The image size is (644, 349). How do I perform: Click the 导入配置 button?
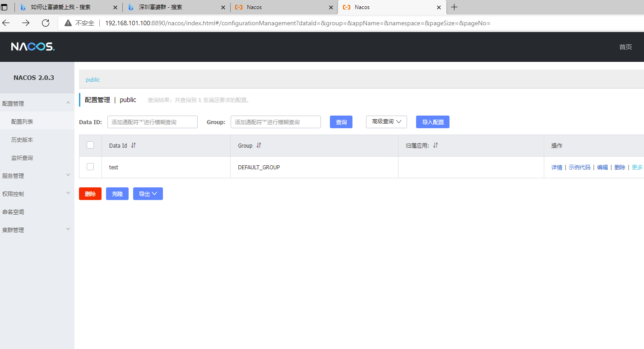tap(433, 122)
